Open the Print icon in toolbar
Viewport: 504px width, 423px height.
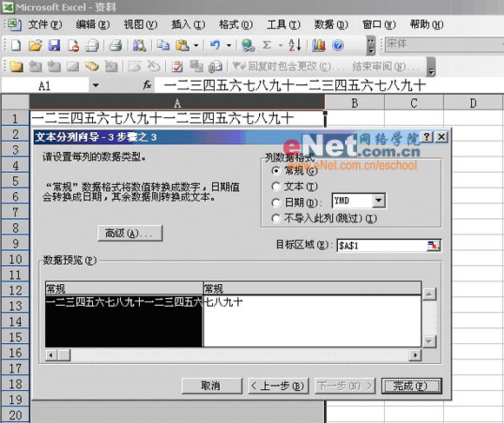[116, 45]
